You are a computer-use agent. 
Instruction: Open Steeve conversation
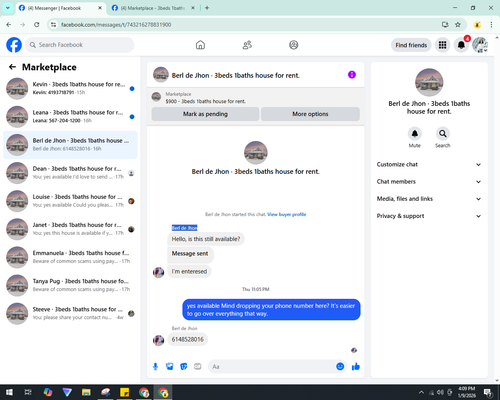[x=70, y=313]
